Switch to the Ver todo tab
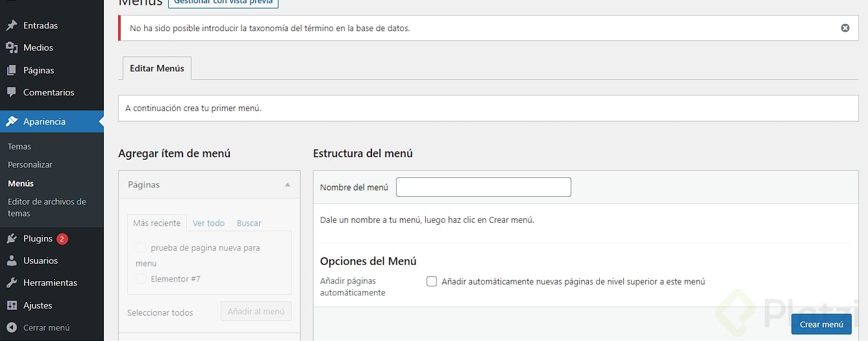Screen dimensions: 868x341 coord(208,223)
